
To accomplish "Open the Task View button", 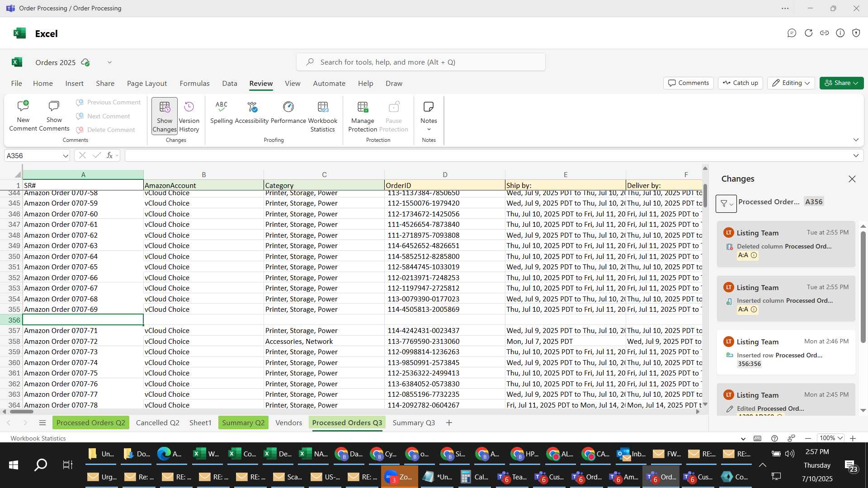I will pos(67,465).
